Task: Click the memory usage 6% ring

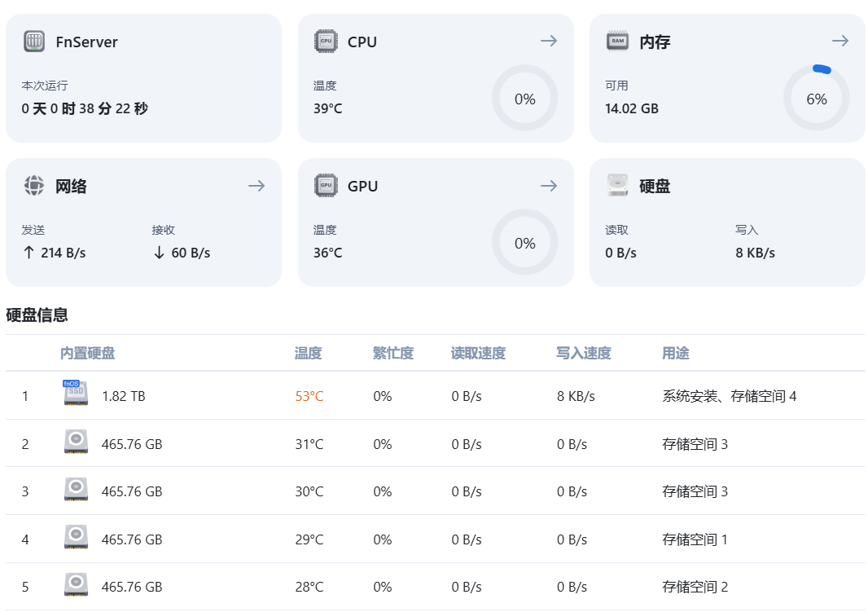Action: coord(816,99)
